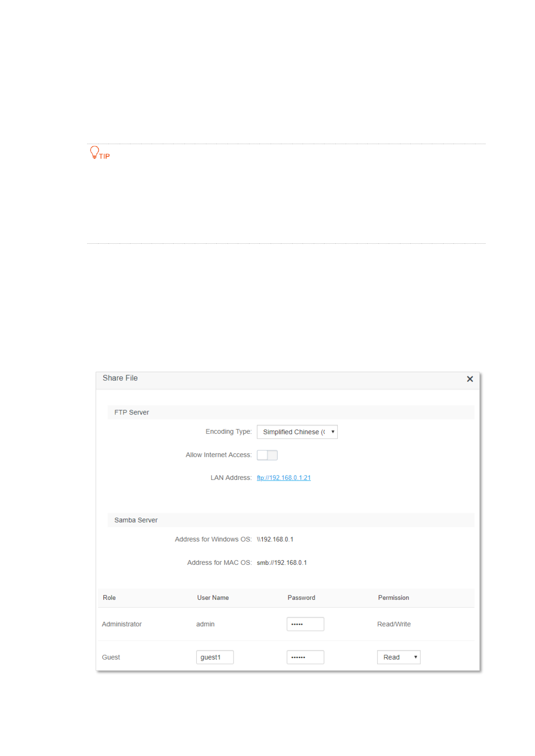Click the Administrator password field

(x=305, y=624)
